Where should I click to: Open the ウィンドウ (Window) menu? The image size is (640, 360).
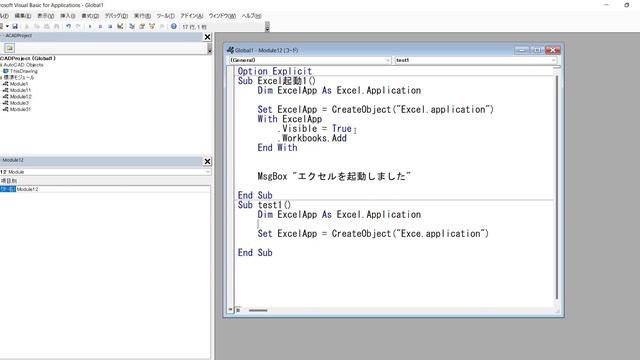pyautogui.click(x=222, y=16)
